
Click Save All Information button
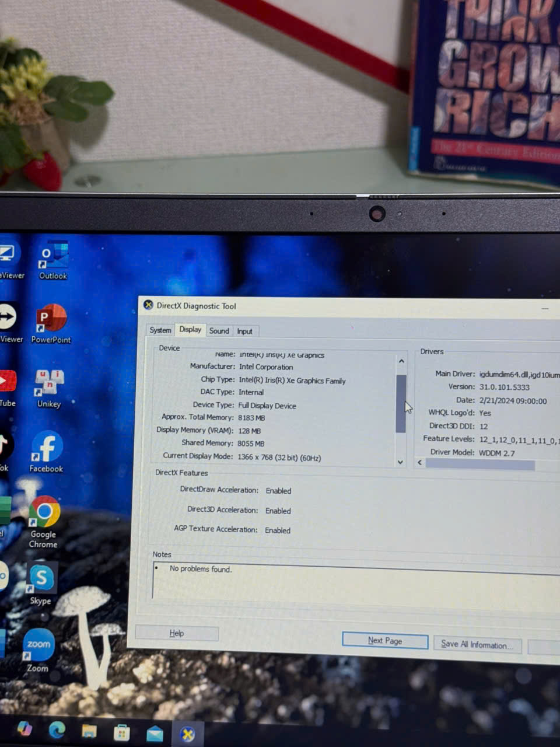click(x=477, y=644)
